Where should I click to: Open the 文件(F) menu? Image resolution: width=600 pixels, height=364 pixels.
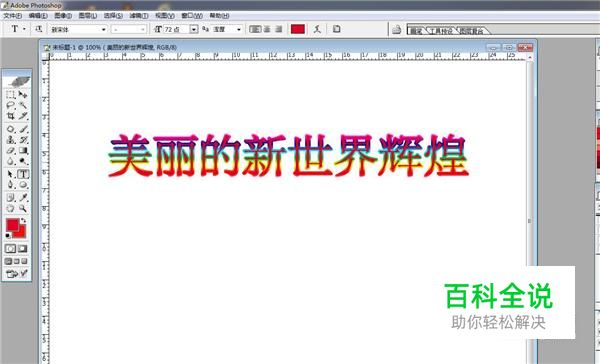click(12, 16)
